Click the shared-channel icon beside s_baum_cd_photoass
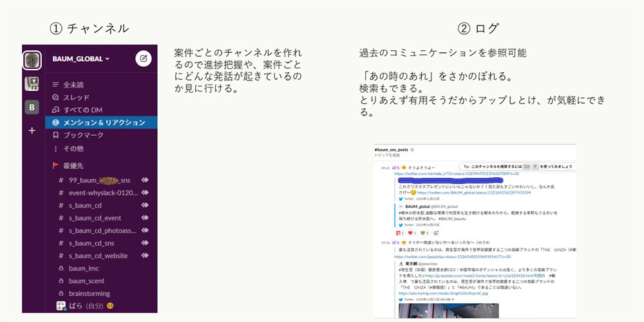This screenshot has height=322, width=644. tap(144, 231)
